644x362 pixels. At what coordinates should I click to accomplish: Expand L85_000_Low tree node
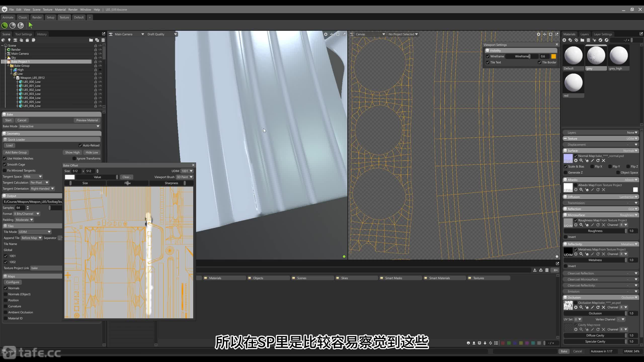pos(17,82)
